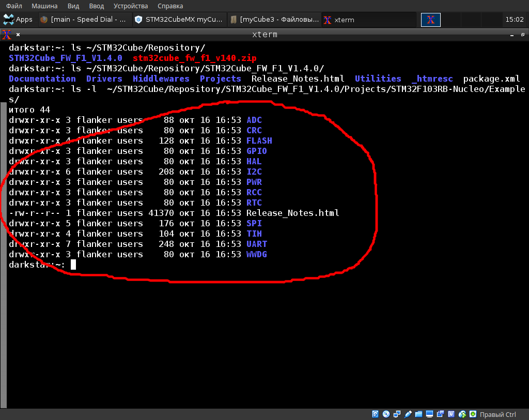
Task: Click the Drivers directory name
Action: click(x=104, y=79)
